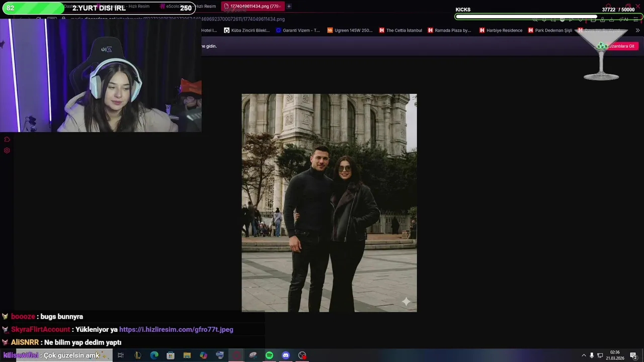644x362 pixels.
Task: Click boooze username in chat
Action: [23, 316]
